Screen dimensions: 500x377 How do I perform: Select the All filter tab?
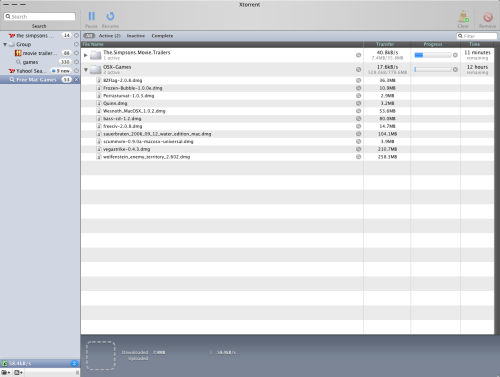(89, 36)
